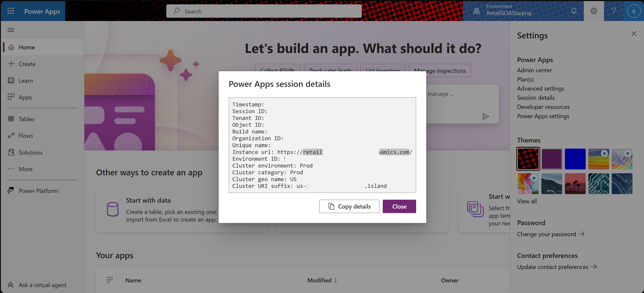Screen dimensions: 644x293
Task: Open the Create section icon
Action: point(11,64)
